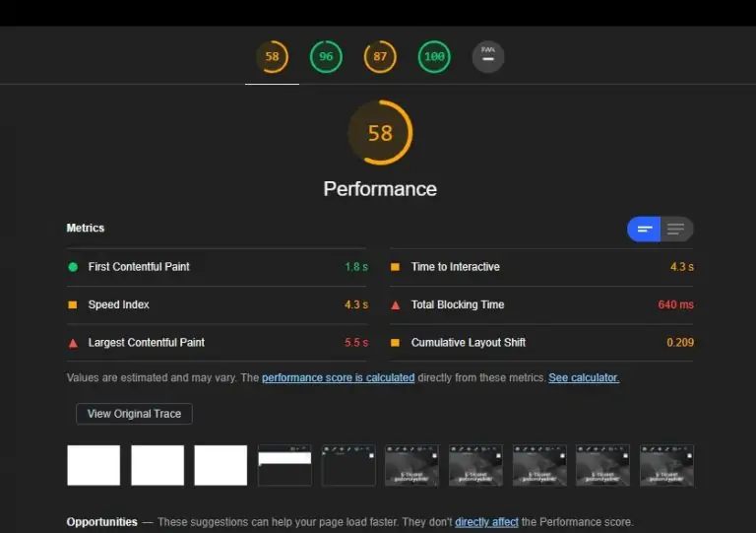Screen dimensions: 756x533
Task: Click the 1.8 s value
Action: [x=356, y=267]
